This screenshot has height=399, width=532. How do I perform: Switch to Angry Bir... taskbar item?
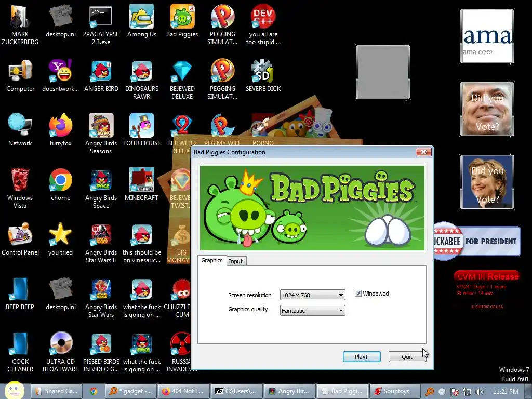289,391
